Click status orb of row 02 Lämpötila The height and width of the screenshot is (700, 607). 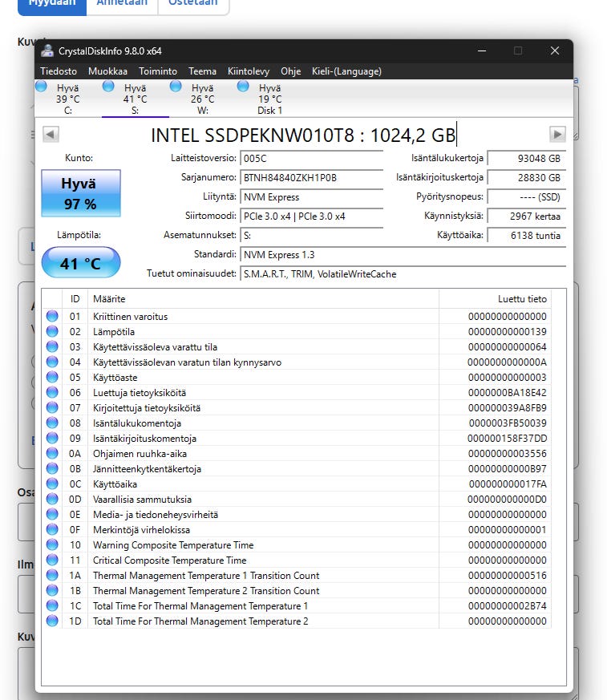tap(52, 331)
